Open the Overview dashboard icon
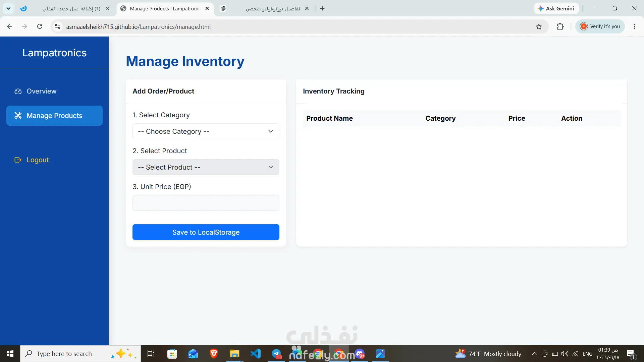This screenshot has width=644, height=362. coord(18,91)
